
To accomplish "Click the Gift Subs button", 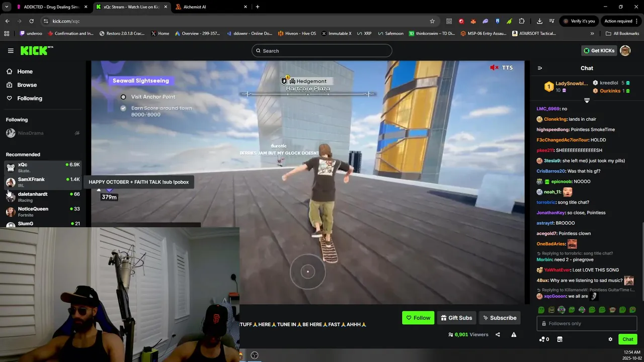I will [457, 318].
